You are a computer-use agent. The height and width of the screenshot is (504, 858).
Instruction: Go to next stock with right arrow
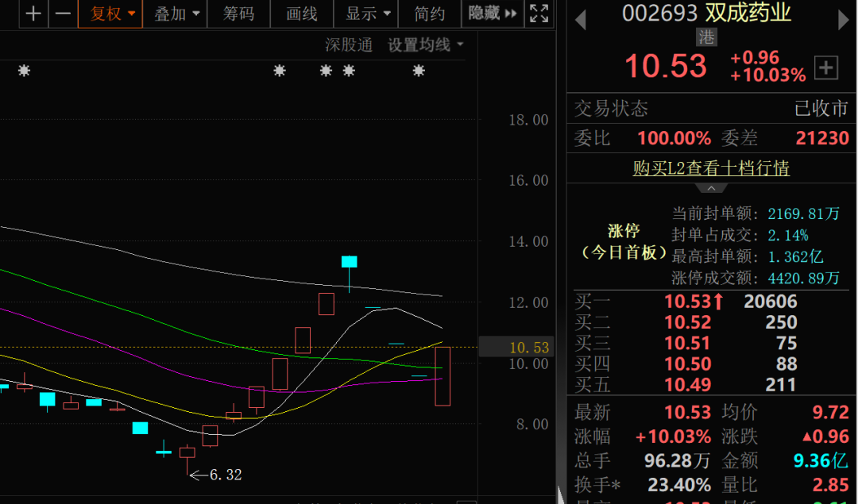pyautogui.click(x=843, y=20)
